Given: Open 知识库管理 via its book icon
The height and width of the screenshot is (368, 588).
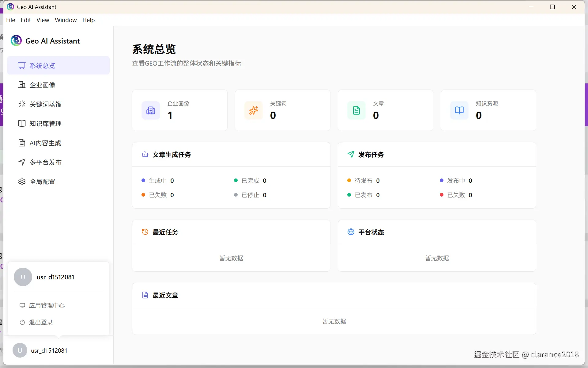Looking at the screenshot, I should tap(22, 123).
